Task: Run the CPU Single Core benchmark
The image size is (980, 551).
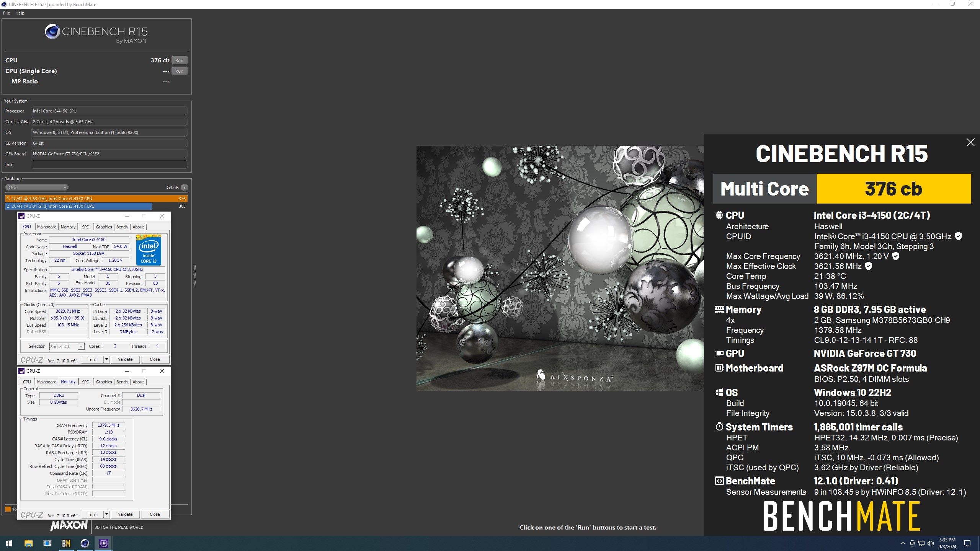Action: [179, 71]
